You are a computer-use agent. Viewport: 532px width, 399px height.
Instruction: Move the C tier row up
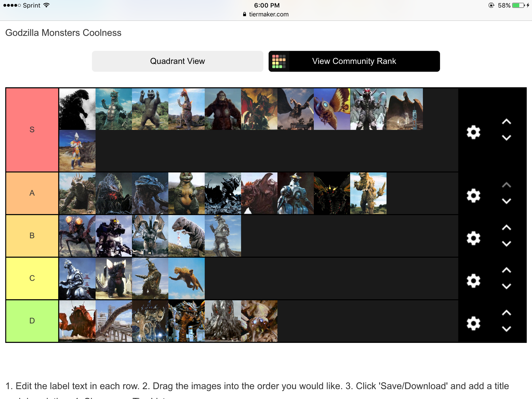[506, 270]
